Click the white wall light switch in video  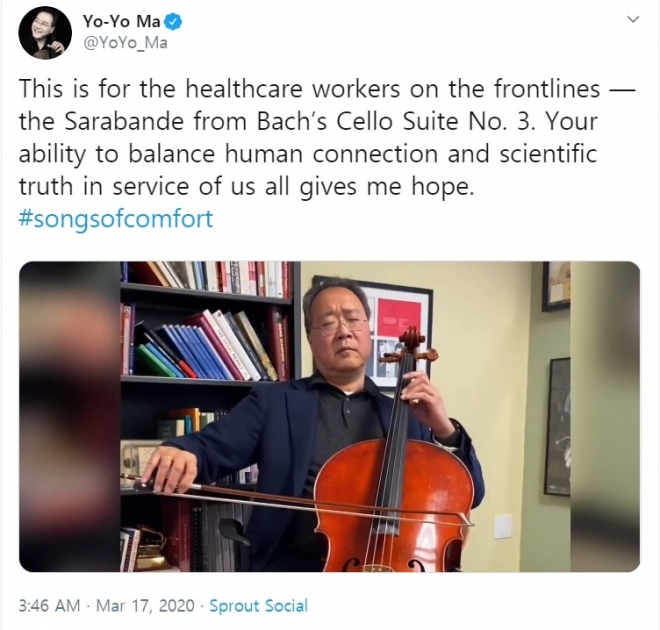point(503,526)
